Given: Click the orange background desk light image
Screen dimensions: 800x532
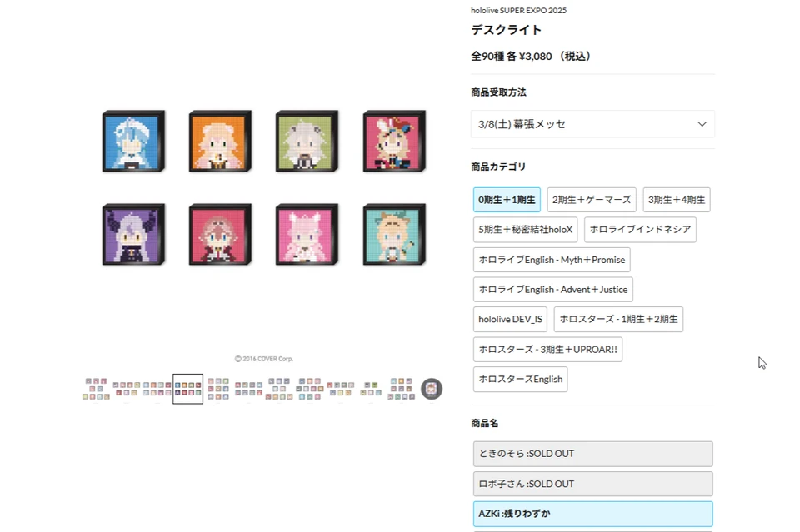Looking at the screenshot, I should coord(220,141).
